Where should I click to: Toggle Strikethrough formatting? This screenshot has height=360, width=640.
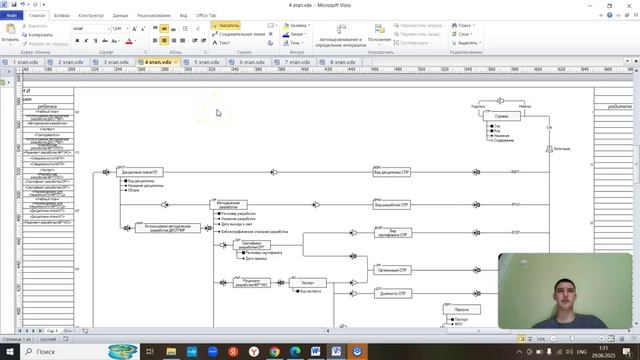(105, 41)
